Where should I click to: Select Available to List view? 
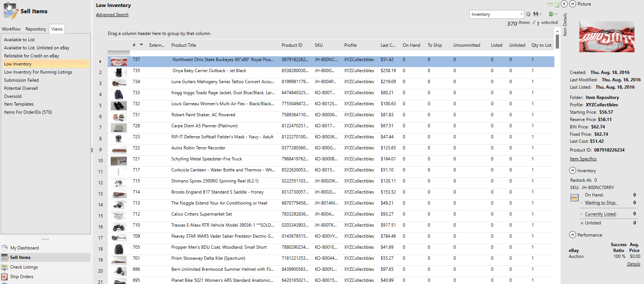(19, 40)
